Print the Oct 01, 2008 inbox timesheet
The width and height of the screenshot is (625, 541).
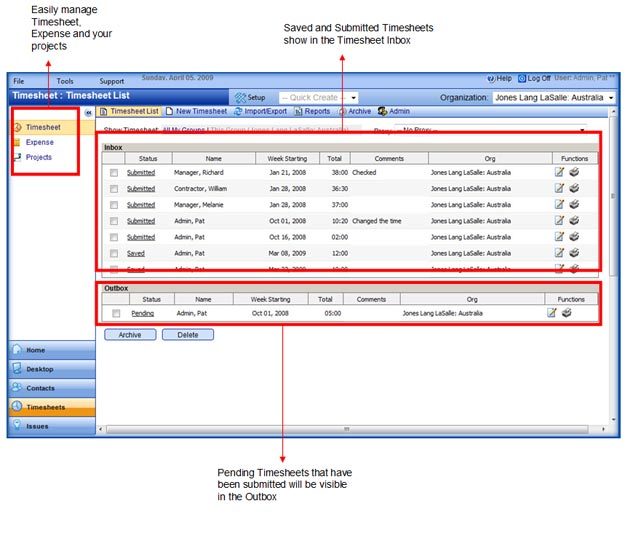point(574,220)
